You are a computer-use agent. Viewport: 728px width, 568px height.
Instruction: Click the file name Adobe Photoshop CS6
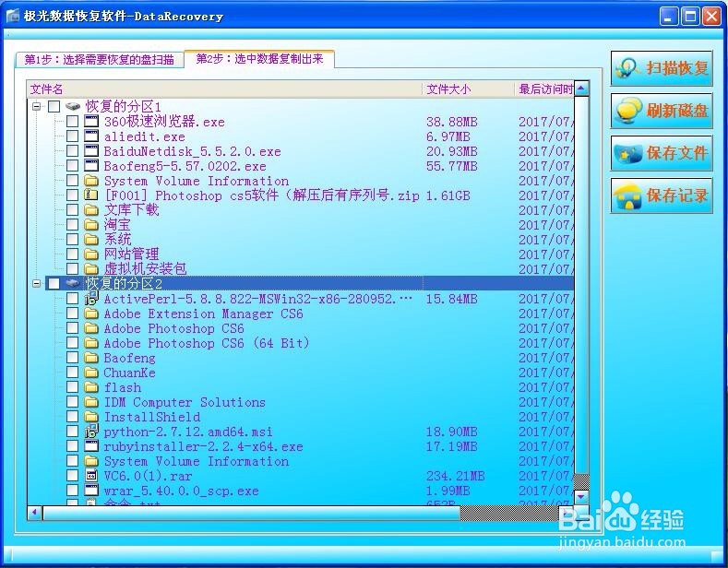pyautogui.click(x=173, y=328)
